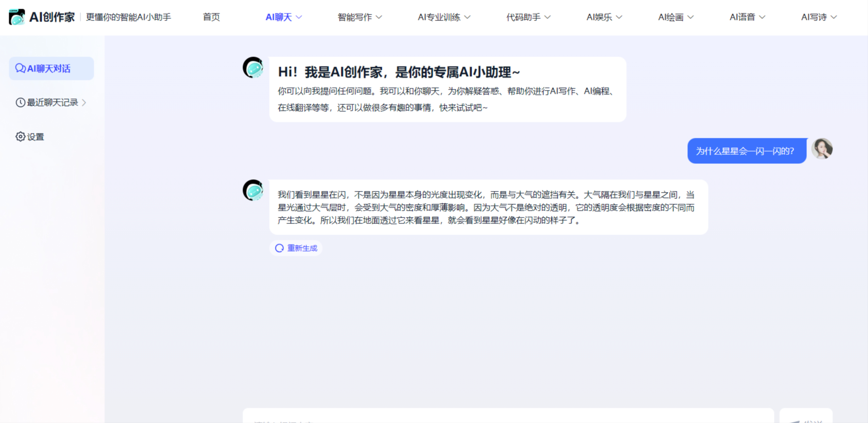Screen dimensions: 868x423
Task: Click the user message 为什么星星会一闪一闪的?
Action: (x=747, y=151)
